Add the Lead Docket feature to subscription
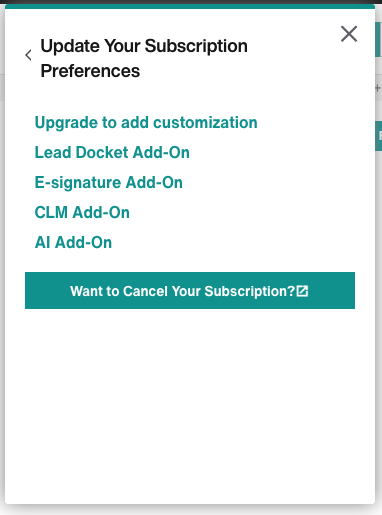The image size is (382, 515). point(112,152)
